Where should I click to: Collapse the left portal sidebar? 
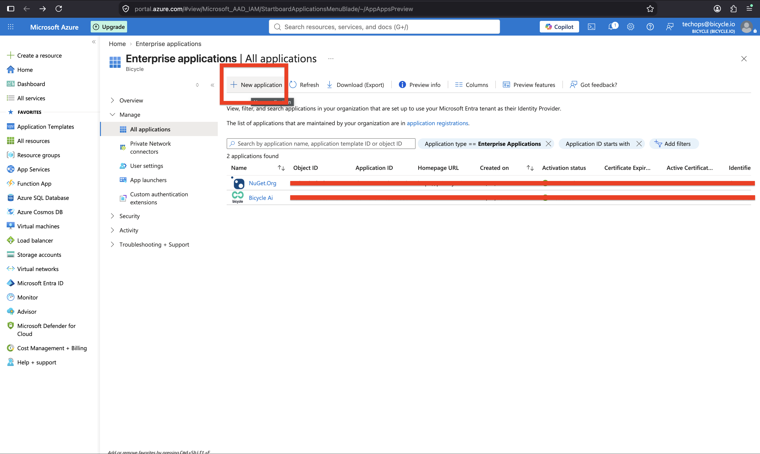(x=94, y=42)
